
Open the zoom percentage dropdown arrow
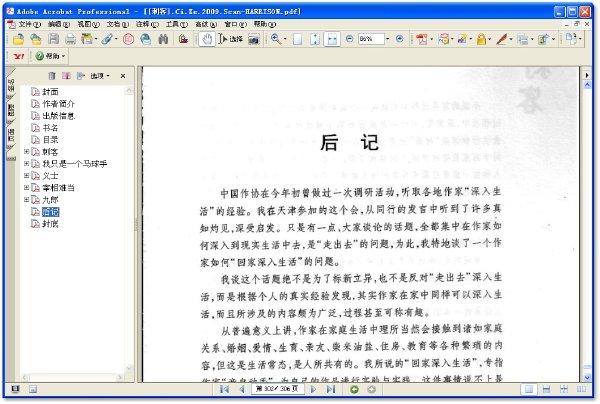[x=388, y=39]
